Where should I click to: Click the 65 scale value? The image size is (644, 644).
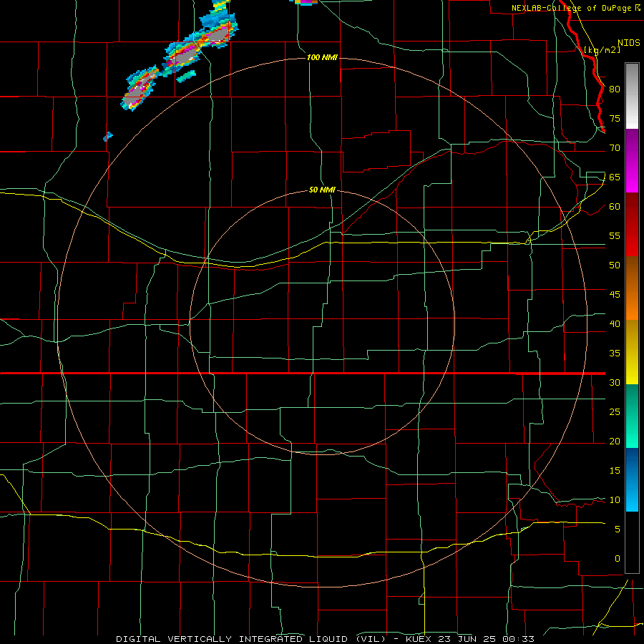615,177
